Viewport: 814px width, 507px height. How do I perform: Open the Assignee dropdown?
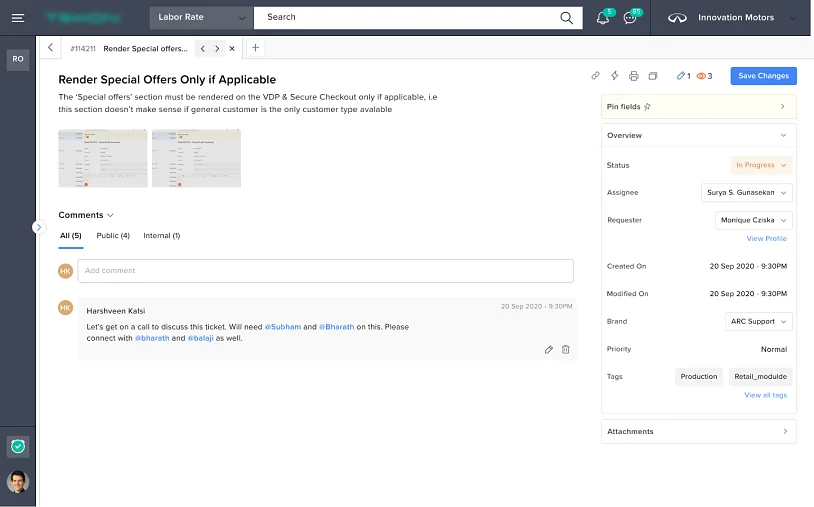tap(747, 193)
